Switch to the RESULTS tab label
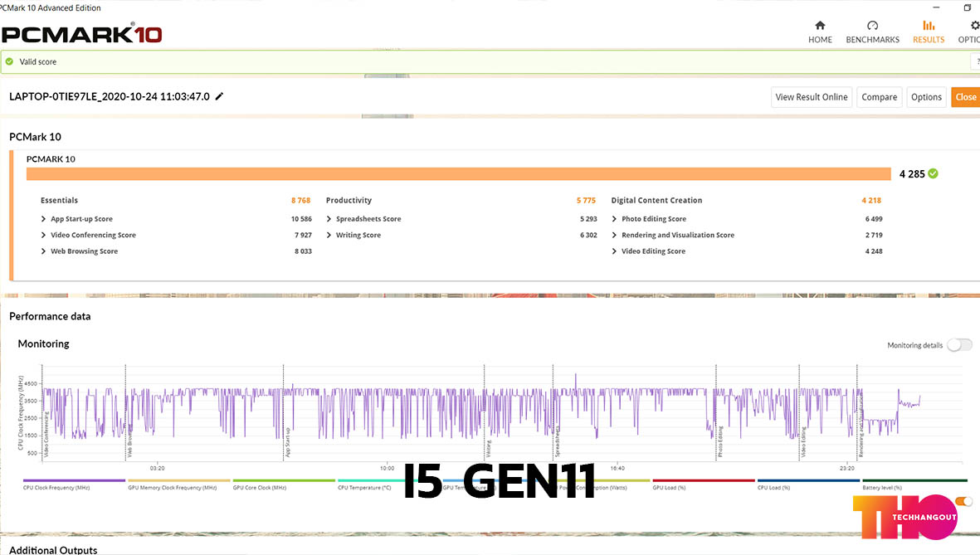The width and height of the screenshot is (980, 555). 929,39
